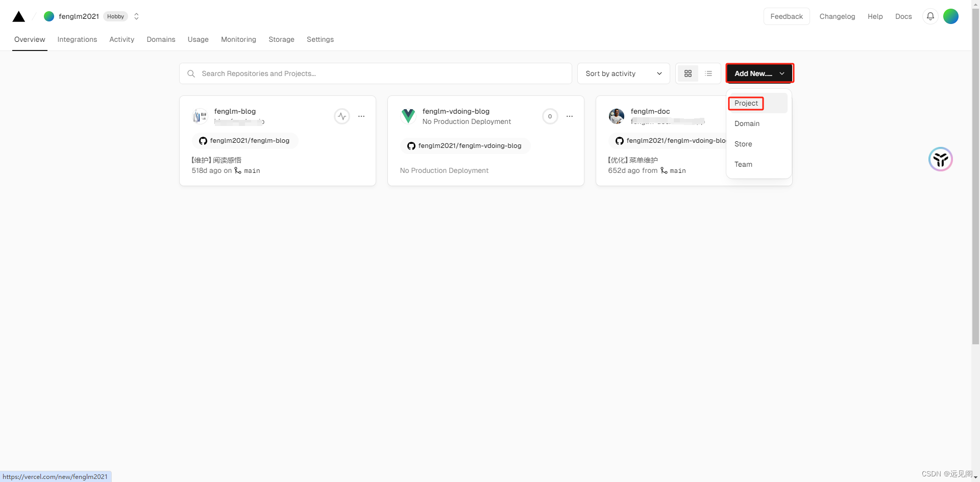Choose Store from Add New menu
This screenshot has height=482, width=980.
tap(758, 144)
